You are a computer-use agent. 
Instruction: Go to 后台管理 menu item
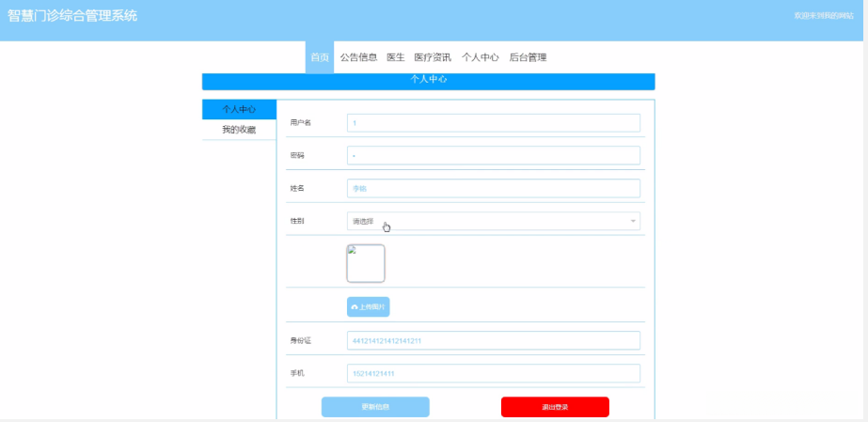[x=529, y=57]
